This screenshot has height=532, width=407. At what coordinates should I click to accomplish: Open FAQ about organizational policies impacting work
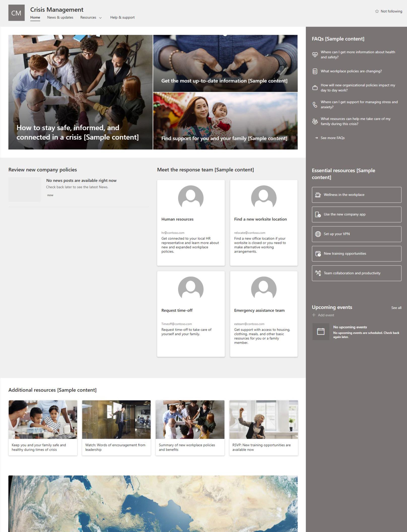358,88
